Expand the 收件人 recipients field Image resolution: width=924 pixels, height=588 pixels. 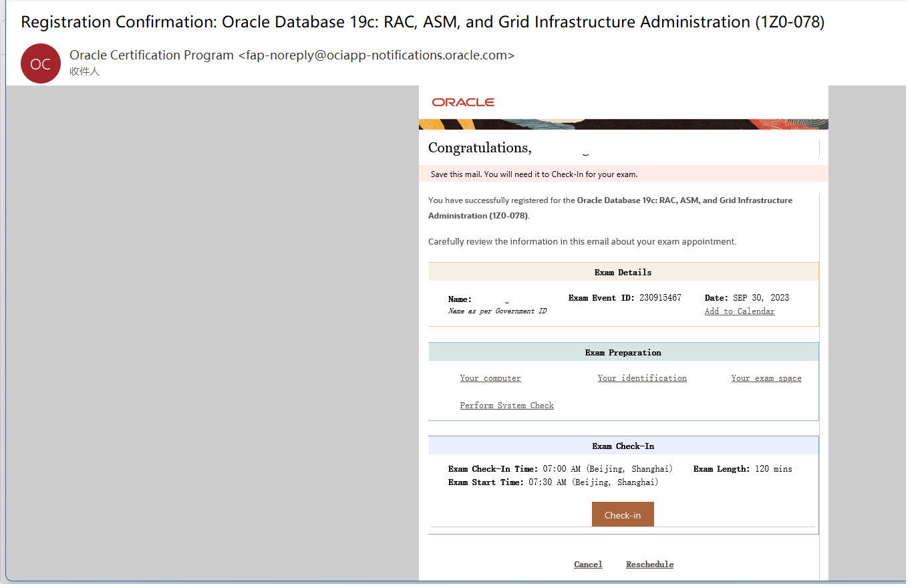pos(86,70)
